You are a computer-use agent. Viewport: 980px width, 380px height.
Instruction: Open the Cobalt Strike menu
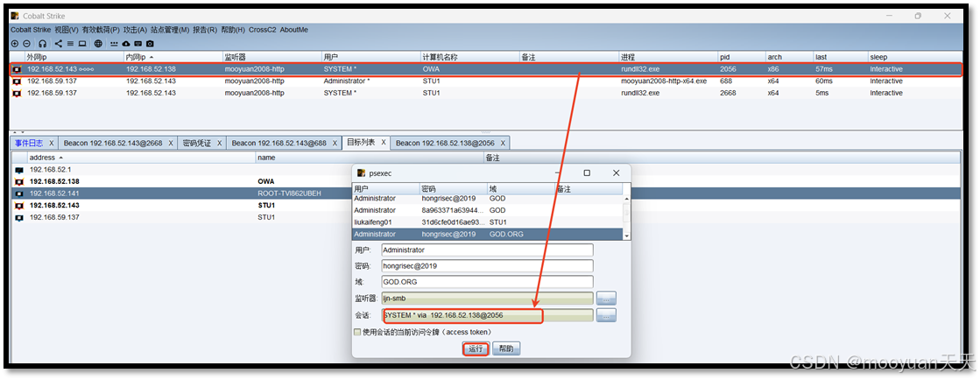click(31, 30)
